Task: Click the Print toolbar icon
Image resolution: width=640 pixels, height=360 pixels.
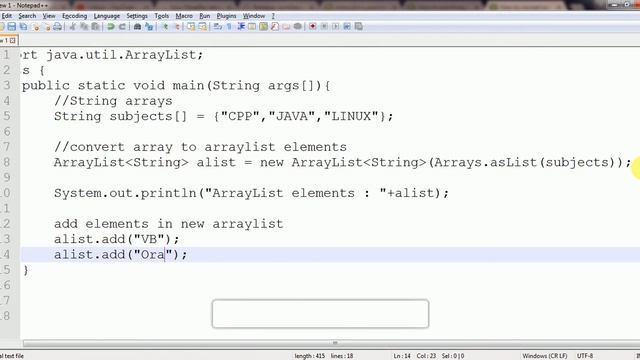Action: [58, 27]
